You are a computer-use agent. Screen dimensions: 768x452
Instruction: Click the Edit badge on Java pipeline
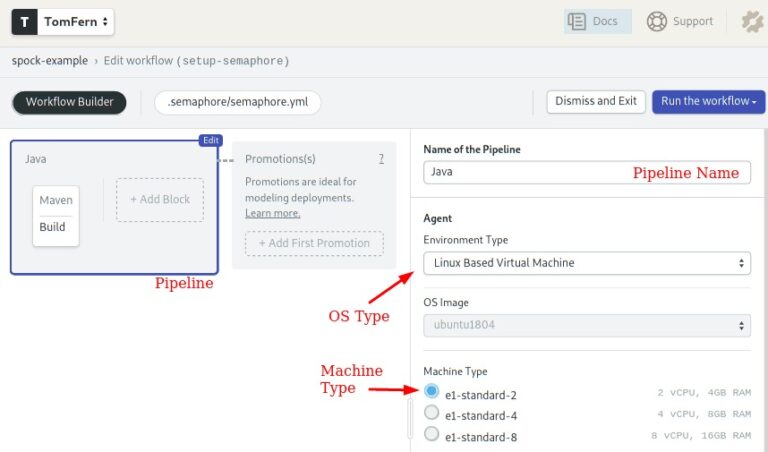point(209,141)
